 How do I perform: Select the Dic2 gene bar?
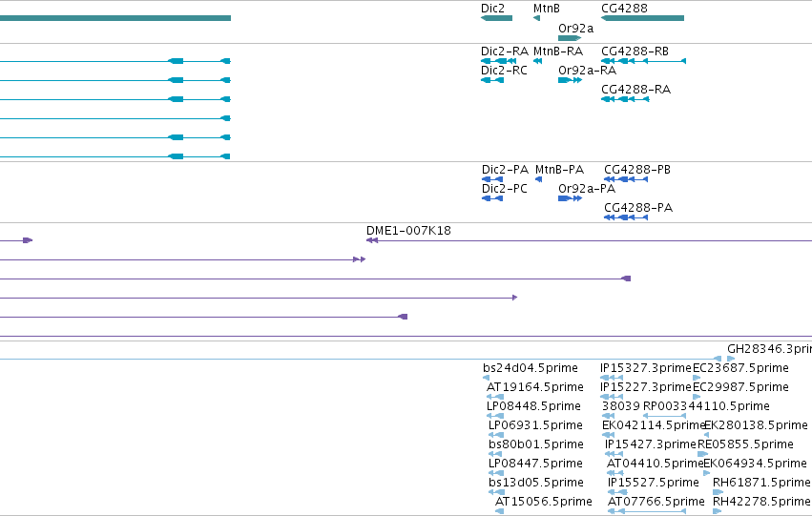coord(496,18)
